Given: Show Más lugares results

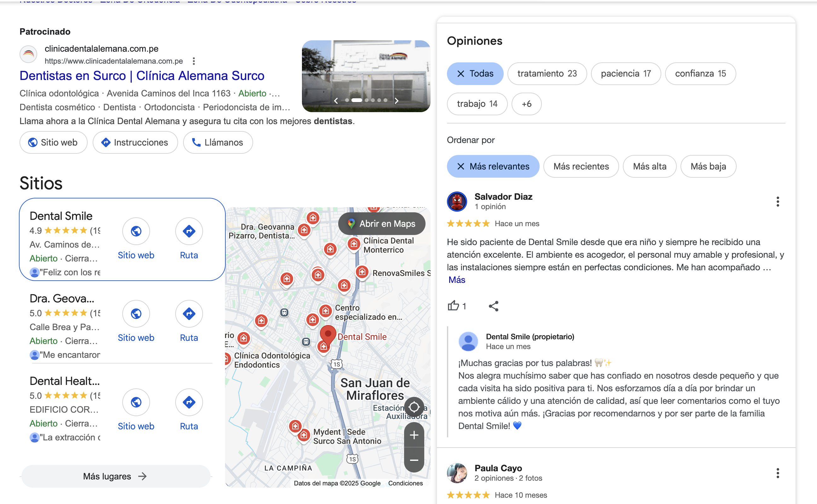Looking at the screenshot, I should pos(116,476).
